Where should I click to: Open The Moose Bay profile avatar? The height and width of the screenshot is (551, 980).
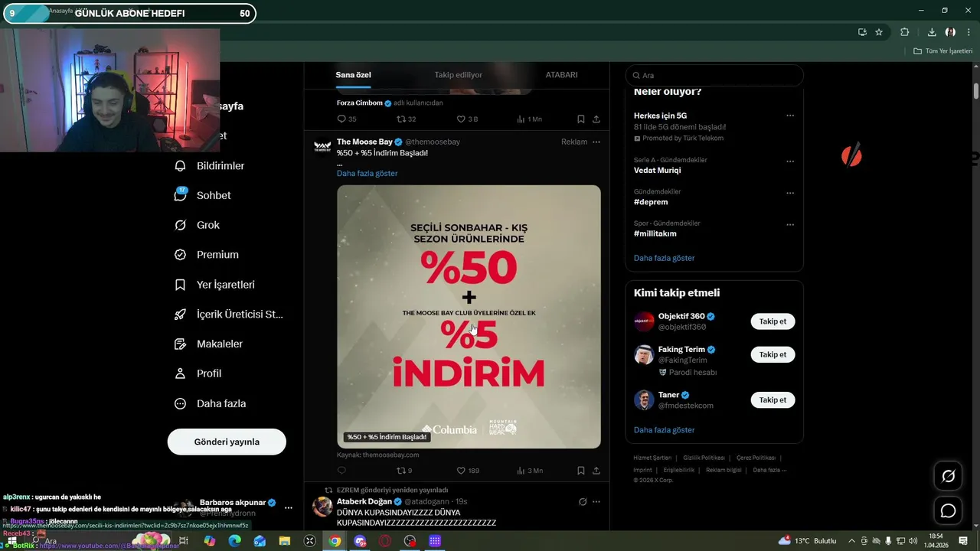(322, 146)
